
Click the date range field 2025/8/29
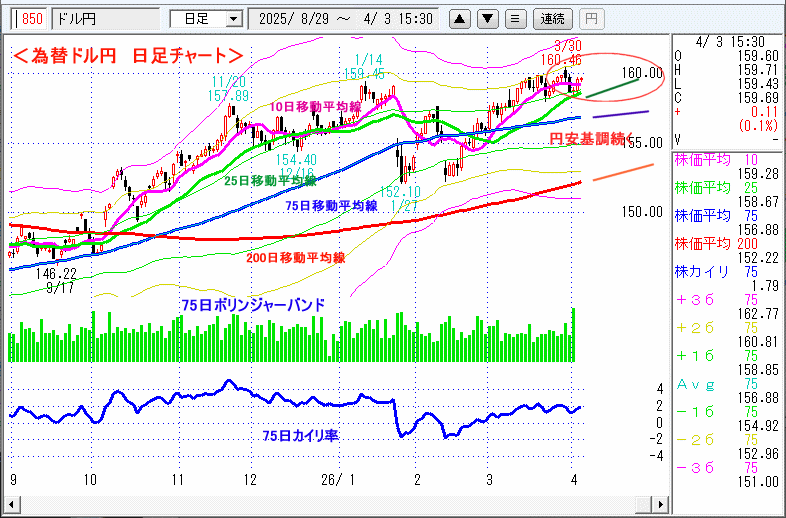344,19
